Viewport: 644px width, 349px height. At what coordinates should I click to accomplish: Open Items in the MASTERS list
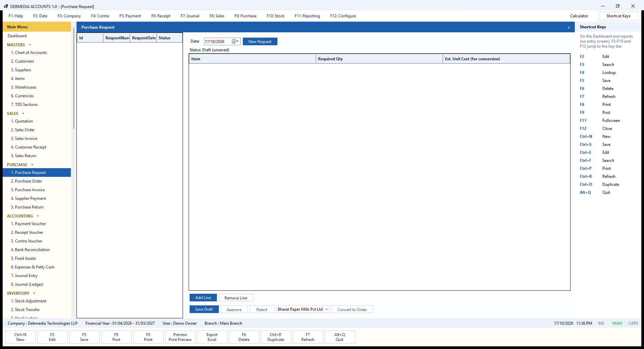pyautogui.click(x=37, y=79)
